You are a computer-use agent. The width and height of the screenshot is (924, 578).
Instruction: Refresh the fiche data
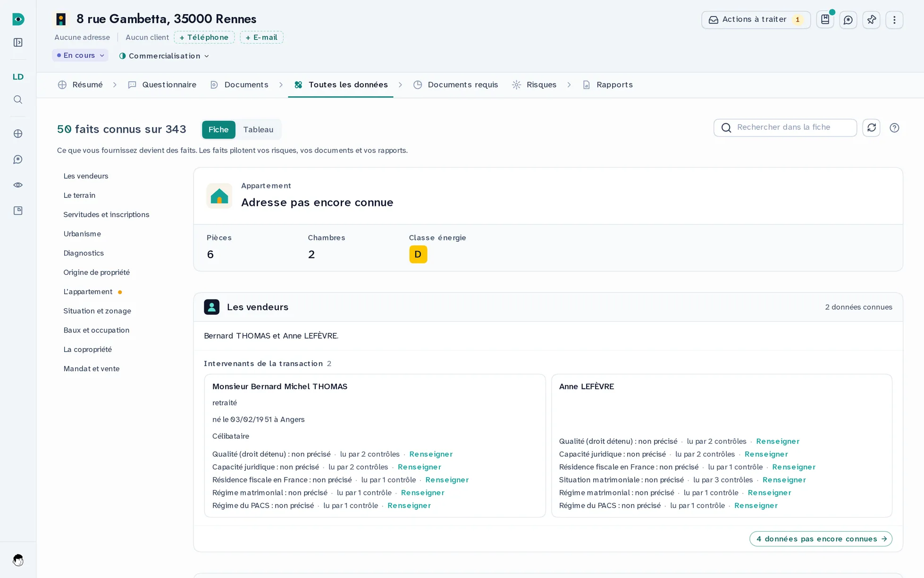coord(871,127)
